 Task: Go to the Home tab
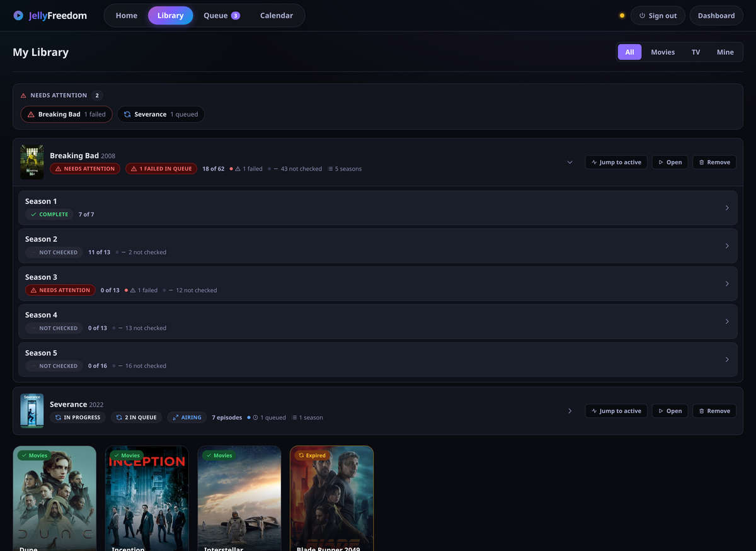click(x=127, y=16)
